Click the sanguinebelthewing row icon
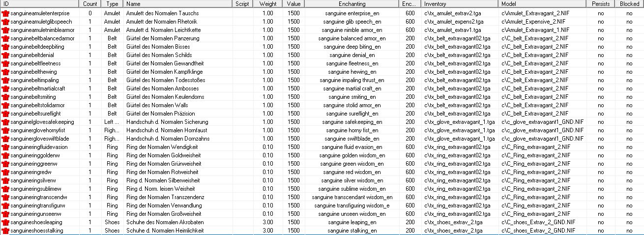This screenshot has width=644, height=235. [x=5, y=72]
